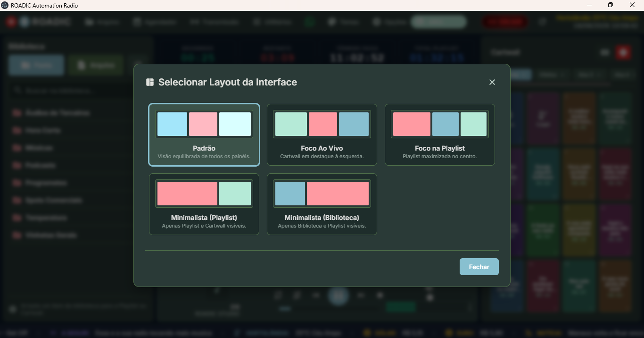The height and width of the screenshot is (338, 644).
Task: Close the layout dialog with the X icon
Action: [492, 82]
